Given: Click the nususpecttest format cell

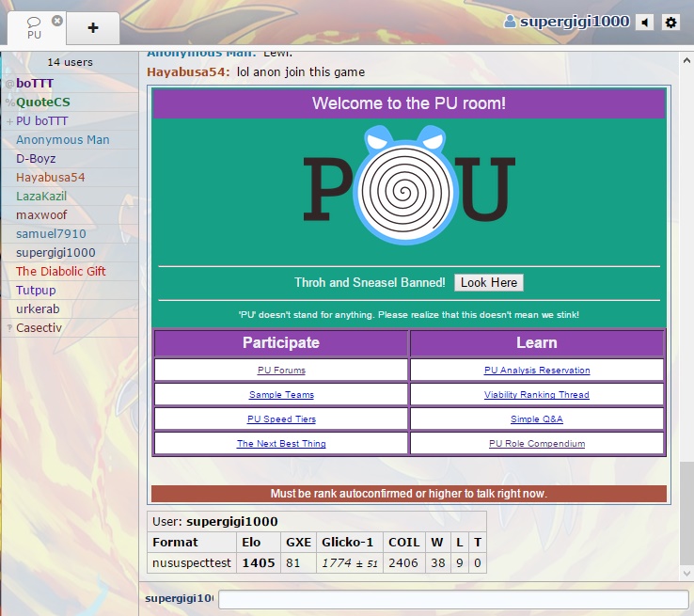Looking at the screenshot, I should coord(192,563).
